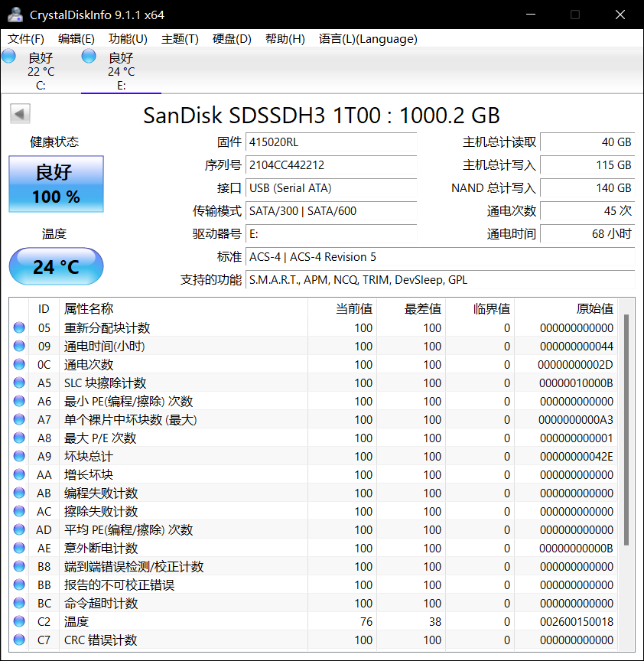
Task: Click status dot for attribute 09 通电时间
Action: coord(19,346)
